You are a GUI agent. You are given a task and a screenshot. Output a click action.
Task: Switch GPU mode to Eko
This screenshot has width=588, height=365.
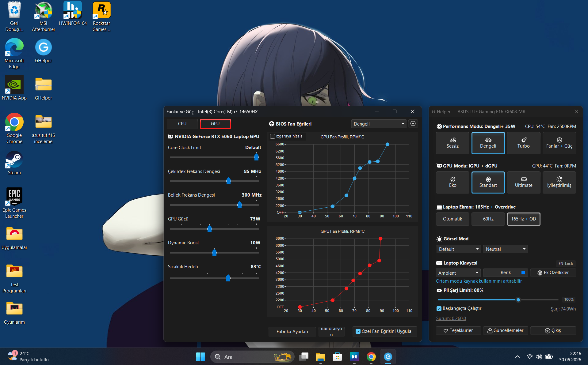(452, 182)
